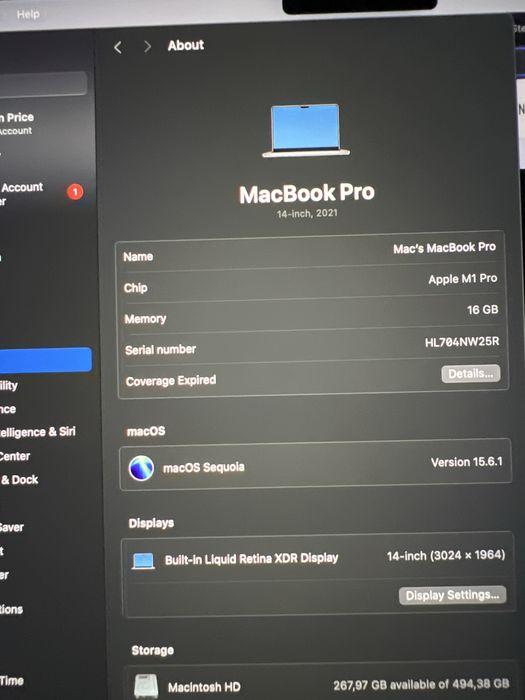Click the '14-inch, 2021' model subtitle
The image size is (525, 700).
(x=307, y=213)
